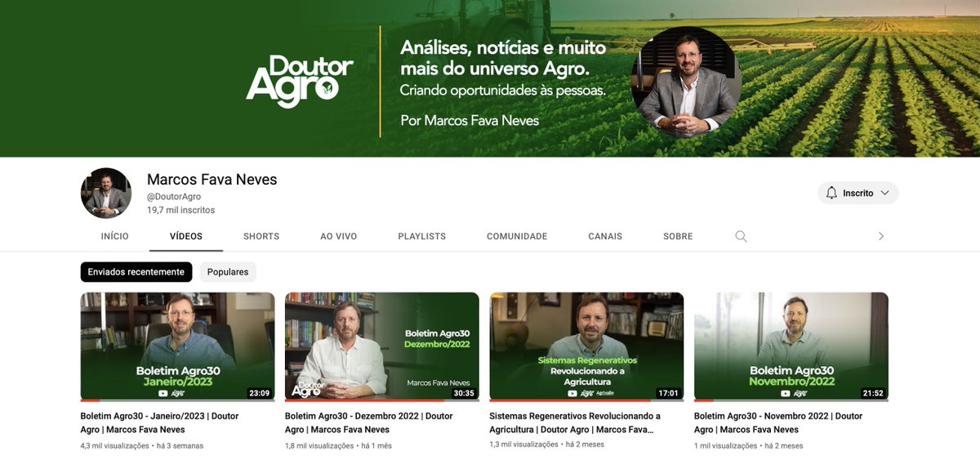Image resolution: width=980 pixels, height=460 pixels.
Task: Click the bell icon on Inscrito button
Action: tap(831, 193)
